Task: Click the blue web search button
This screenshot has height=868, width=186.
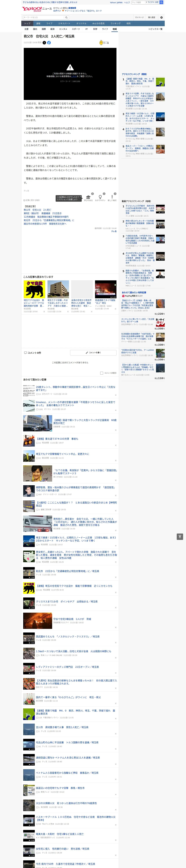Action: (x=161, y=2)
